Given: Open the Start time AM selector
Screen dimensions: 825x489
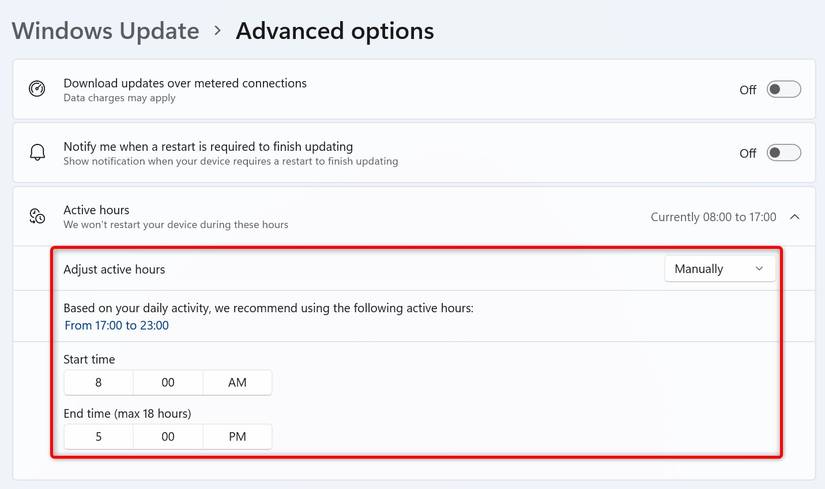Looking at the screenshot, I should point(237,383).
